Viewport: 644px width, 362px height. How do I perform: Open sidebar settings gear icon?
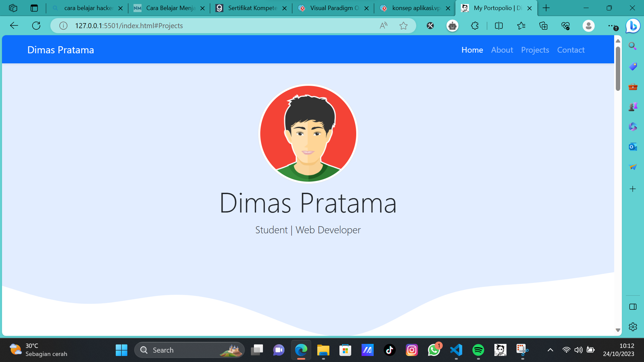[633, 327]
